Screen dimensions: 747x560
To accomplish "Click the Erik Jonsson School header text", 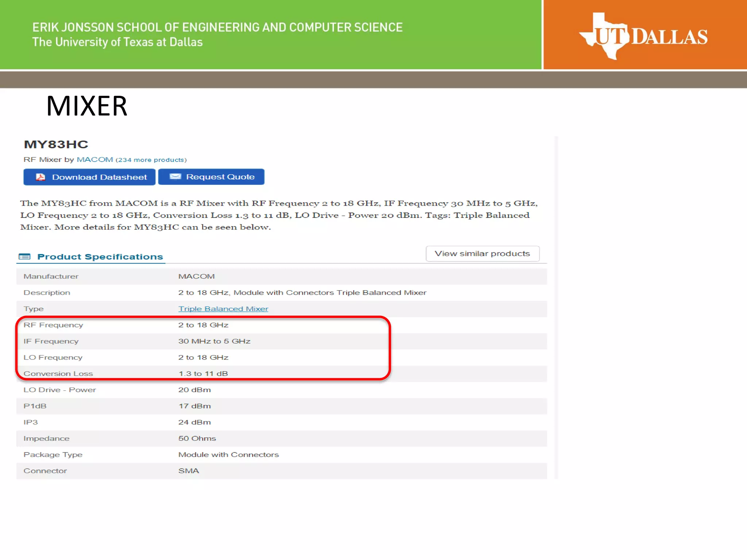I will coord(217,28).
